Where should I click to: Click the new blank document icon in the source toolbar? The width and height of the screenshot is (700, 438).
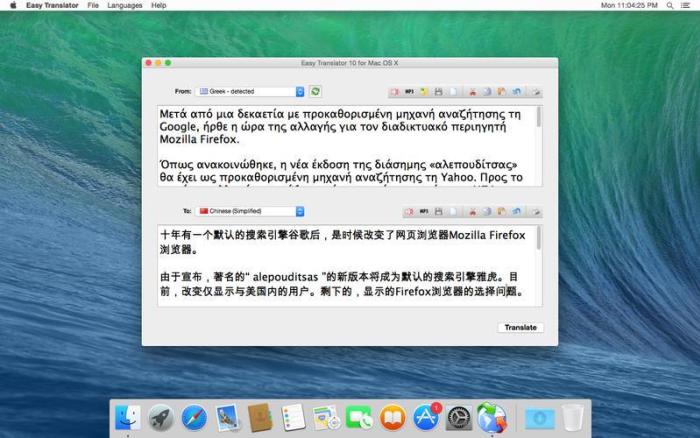click(453, 92)
